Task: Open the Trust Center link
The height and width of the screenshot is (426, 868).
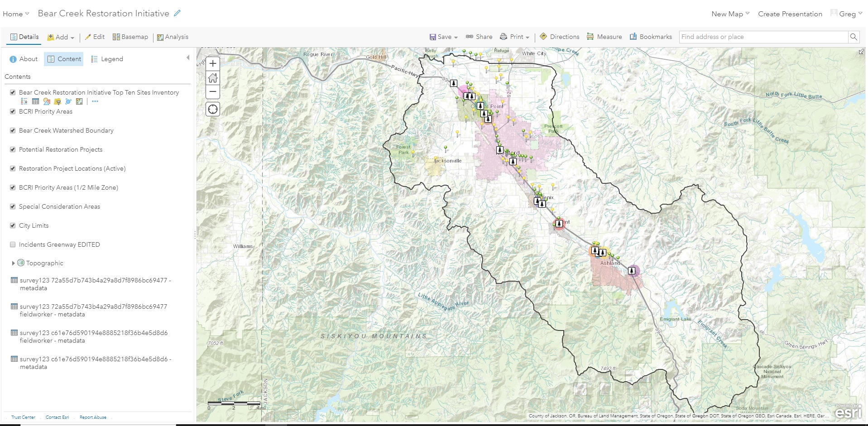Action: tap(23, 417)
